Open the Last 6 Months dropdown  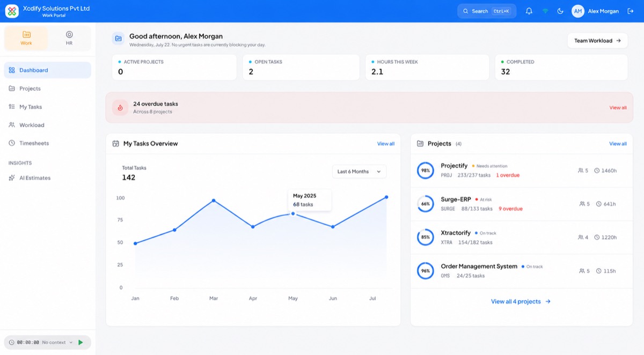359,172
